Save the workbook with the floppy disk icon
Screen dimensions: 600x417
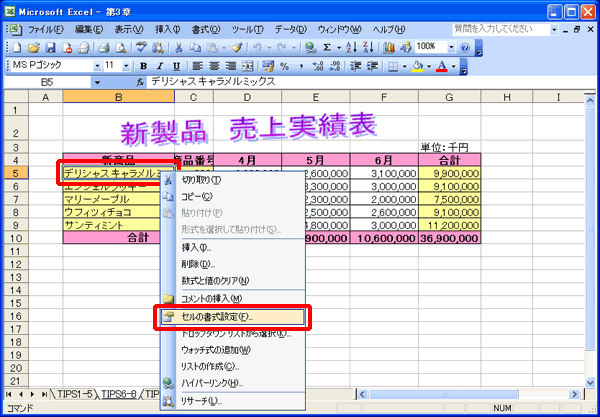coord(51,47)
